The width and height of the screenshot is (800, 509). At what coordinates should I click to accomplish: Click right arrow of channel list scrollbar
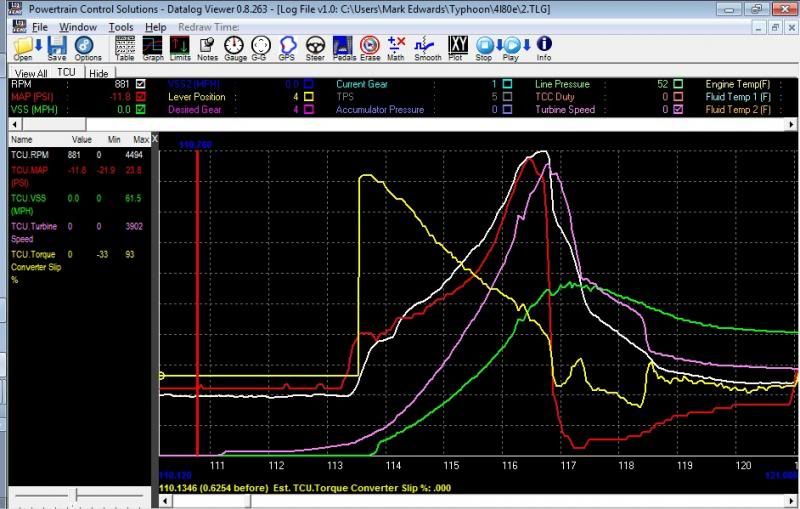coord(791,124)
